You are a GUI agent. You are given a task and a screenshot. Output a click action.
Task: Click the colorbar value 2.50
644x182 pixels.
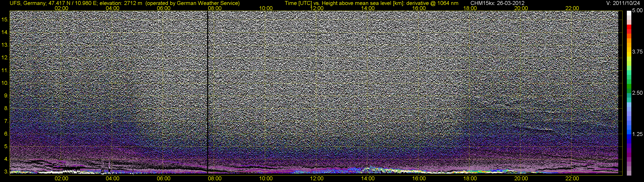pyautogui.click(x=637, y=93)
